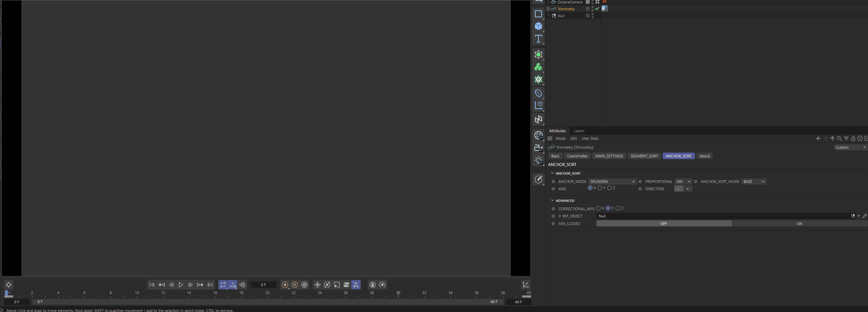Open REF_OBJECT link options arrow
The height and width of the screenshot is (312, 868).
(x=859, y=216)
